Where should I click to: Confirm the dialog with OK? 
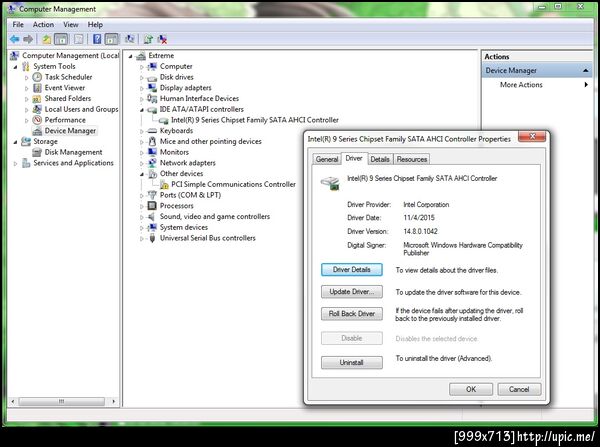(471, 389)
